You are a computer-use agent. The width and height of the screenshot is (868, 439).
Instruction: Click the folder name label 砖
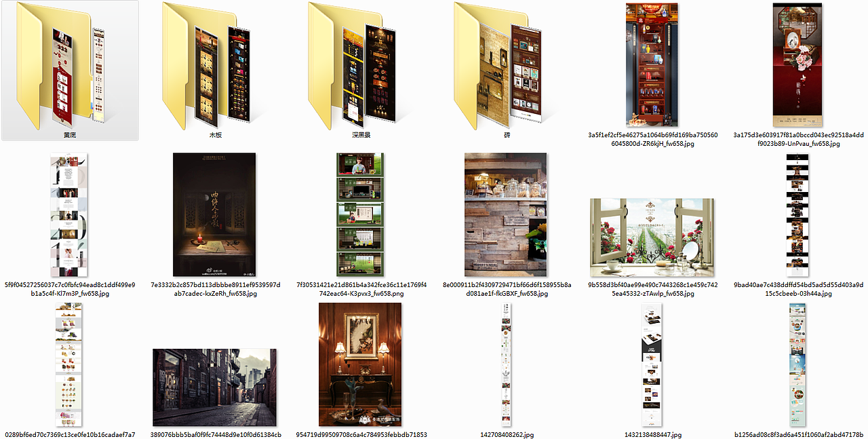[507, 135]
